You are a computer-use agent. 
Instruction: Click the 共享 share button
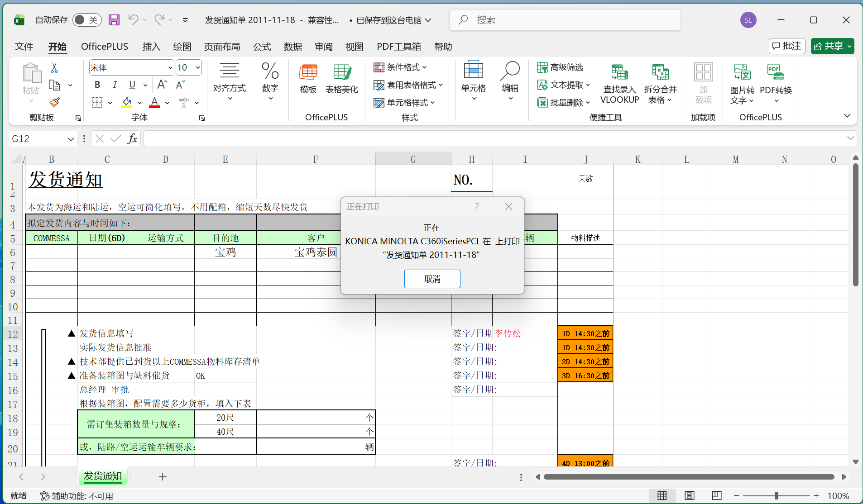pyautogui.click(x=832, y=46)
